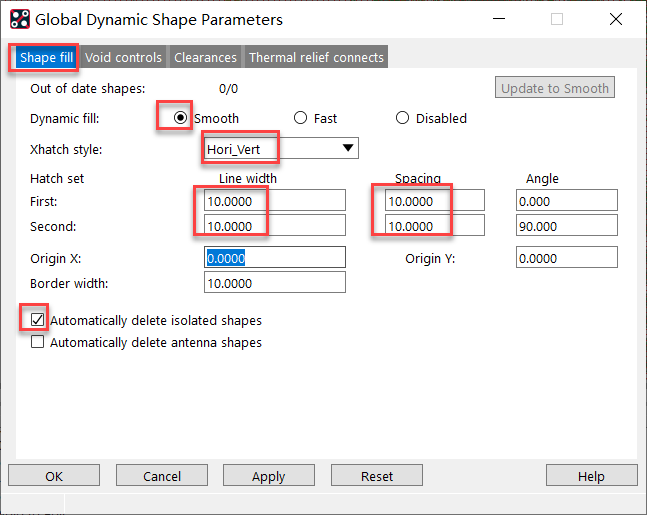The height and width of the screenshot is (515, 647).
Task: Click the Border width field
Action: pos(274,283)
